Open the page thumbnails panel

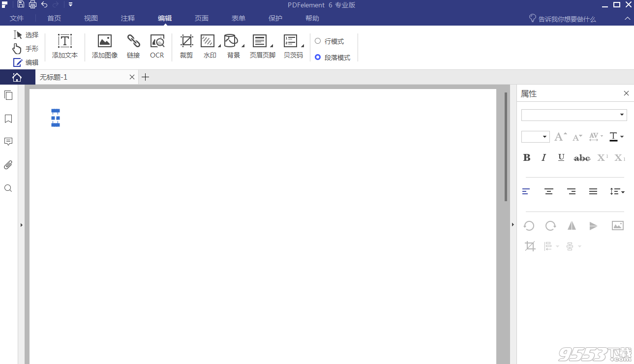coord(8,95)
